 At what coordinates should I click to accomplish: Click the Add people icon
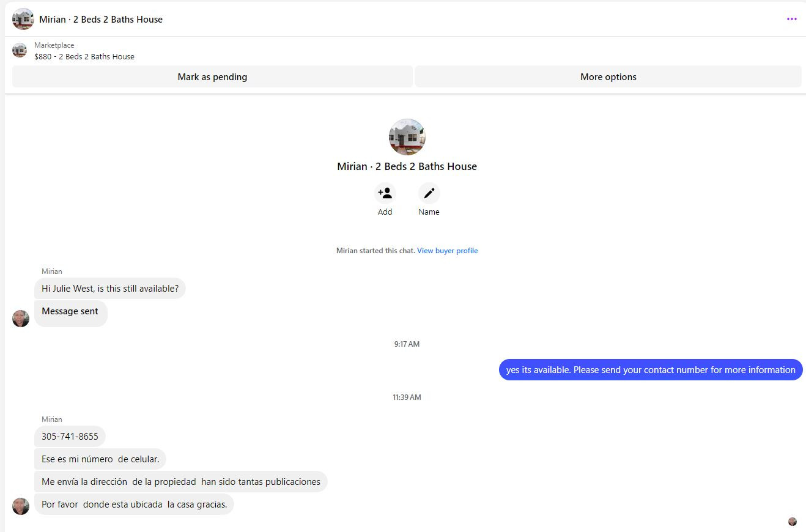pyautogui.click(x=385, y=193)
